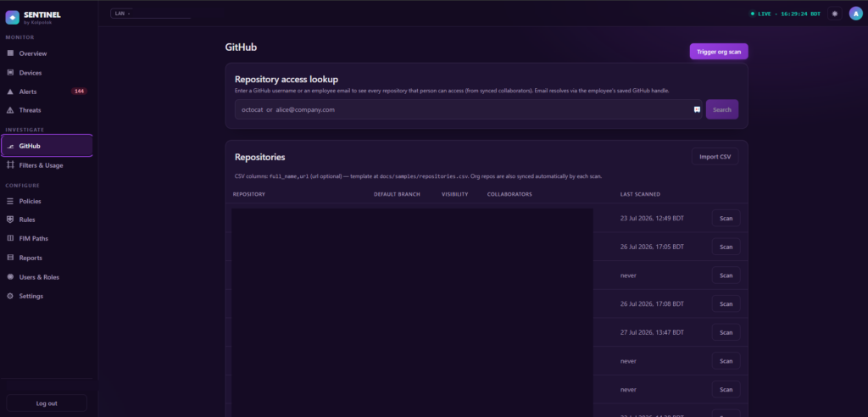
Task: Open the GitHub page in sidebar
Action: click(47, 146)
